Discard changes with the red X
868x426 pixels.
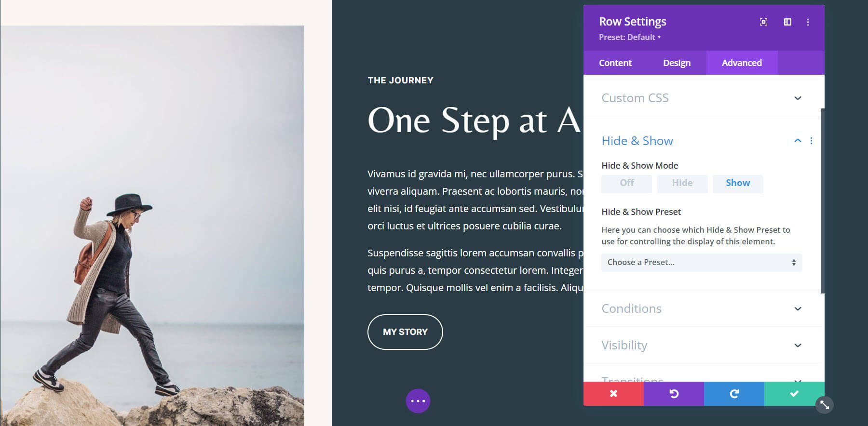point(613,394)
